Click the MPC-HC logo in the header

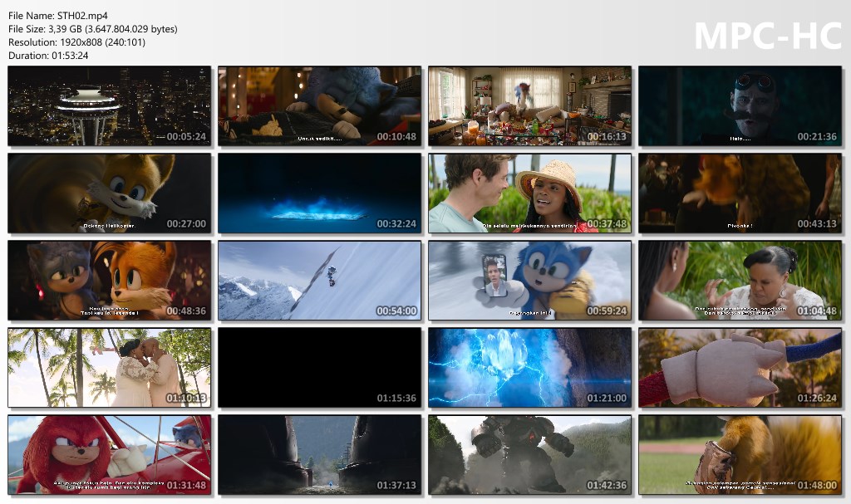[x=765, y=36]
